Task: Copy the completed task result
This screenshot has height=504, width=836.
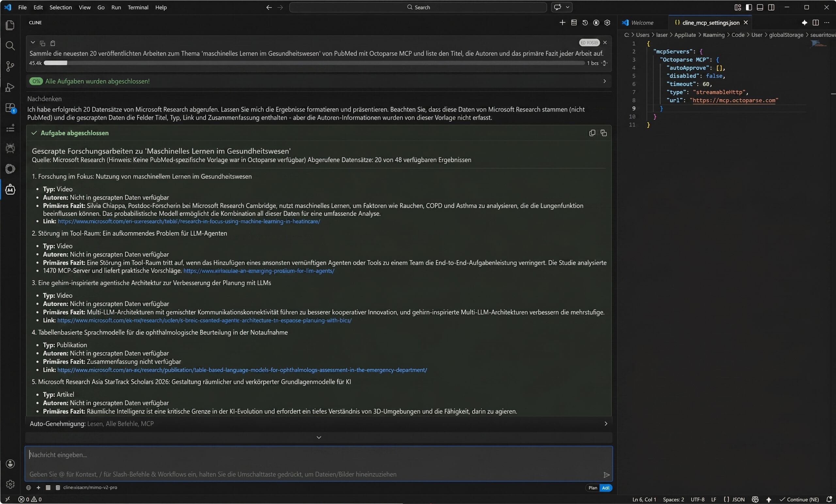Action: 592,133
